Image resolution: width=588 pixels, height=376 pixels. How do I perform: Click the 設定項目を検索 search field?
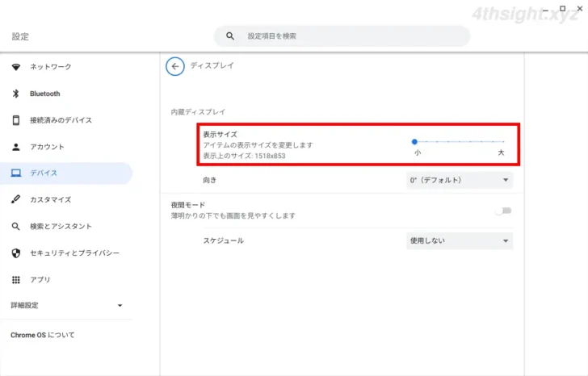[x=342, y=36]
